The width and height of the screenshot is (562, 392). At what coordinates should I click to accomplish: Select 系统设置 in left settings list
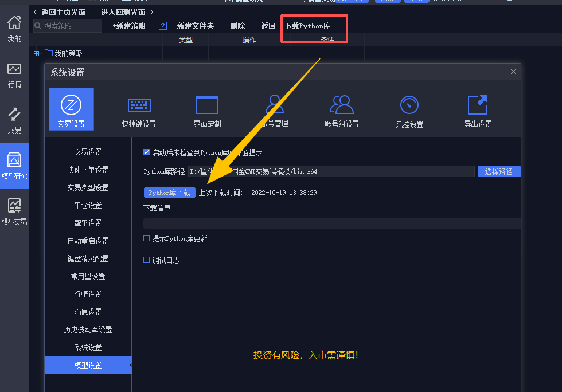88,347
